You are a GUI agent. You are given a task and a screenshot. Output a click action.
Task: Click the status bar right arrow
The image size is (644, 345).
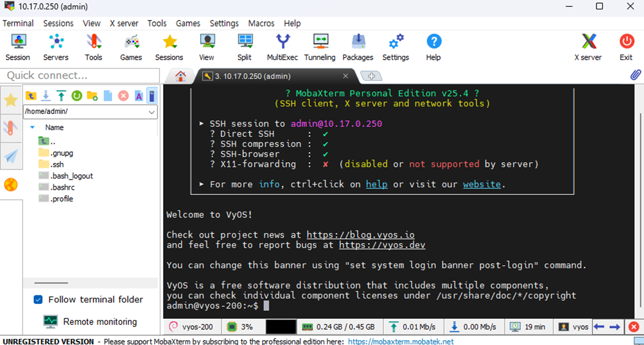click(x=615, y=327)
